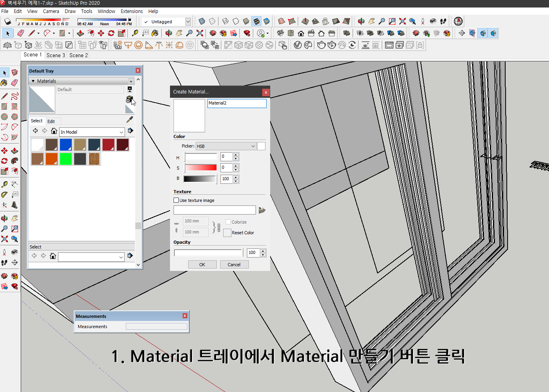Click the Saturation slider bar
Image resolution: width=549 pixels, height=392 pixels.
point(201,168)
